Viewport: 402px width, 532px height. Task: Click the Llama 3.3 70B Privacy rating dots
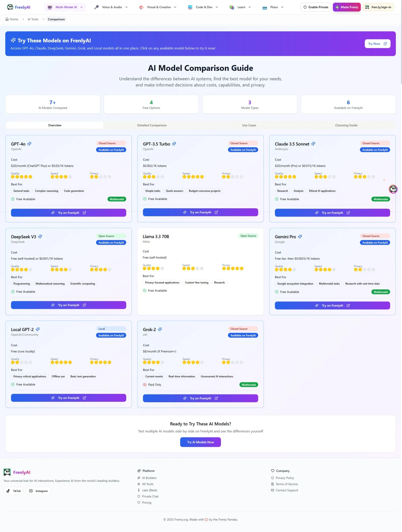[x=233, y=268]
